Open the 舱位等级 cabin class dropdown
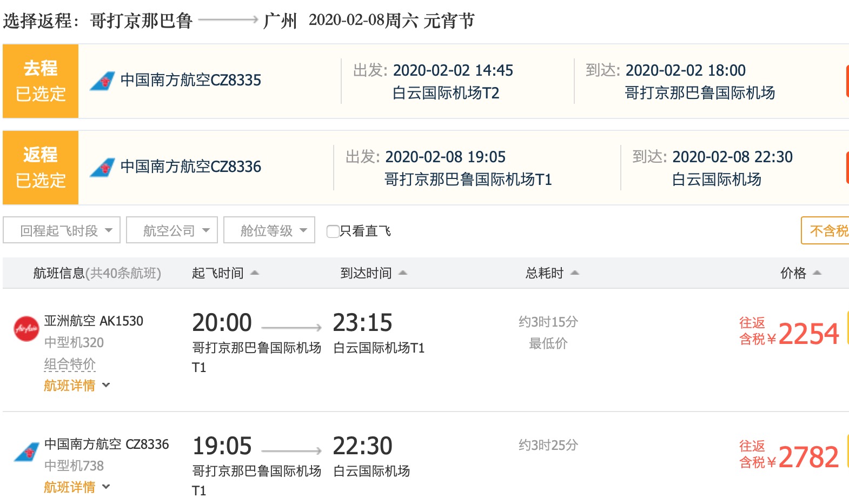This screenshot has height=504, width=849. (269, 230)
